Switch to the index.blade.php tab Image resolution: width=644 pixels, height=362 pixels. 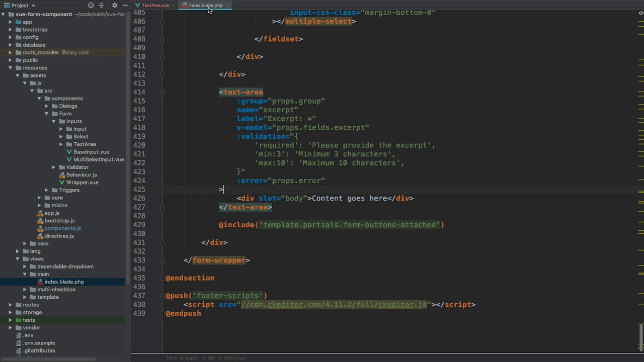pos(206,5)
